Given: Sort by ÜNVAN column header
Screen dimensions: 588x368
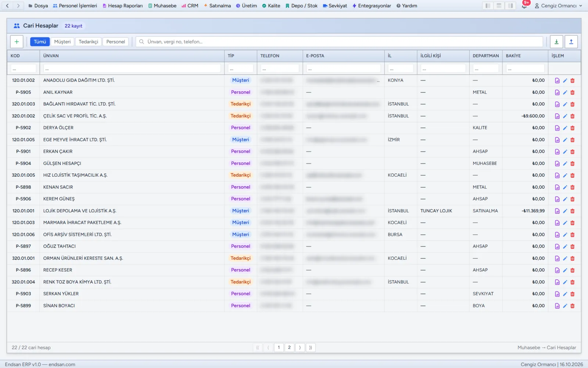Looking at the screenshot, I should coord(132,56).
